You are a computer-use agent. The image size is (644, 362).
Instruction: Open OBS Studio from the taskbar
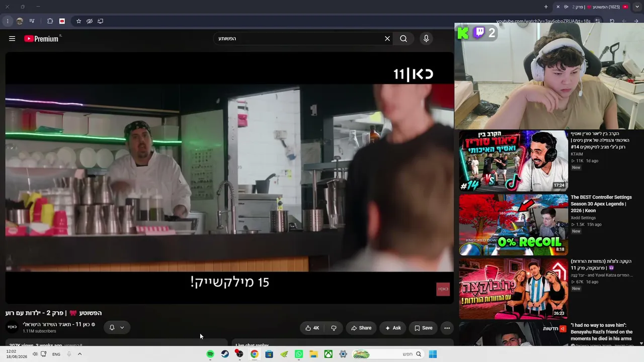coord(239,354)
